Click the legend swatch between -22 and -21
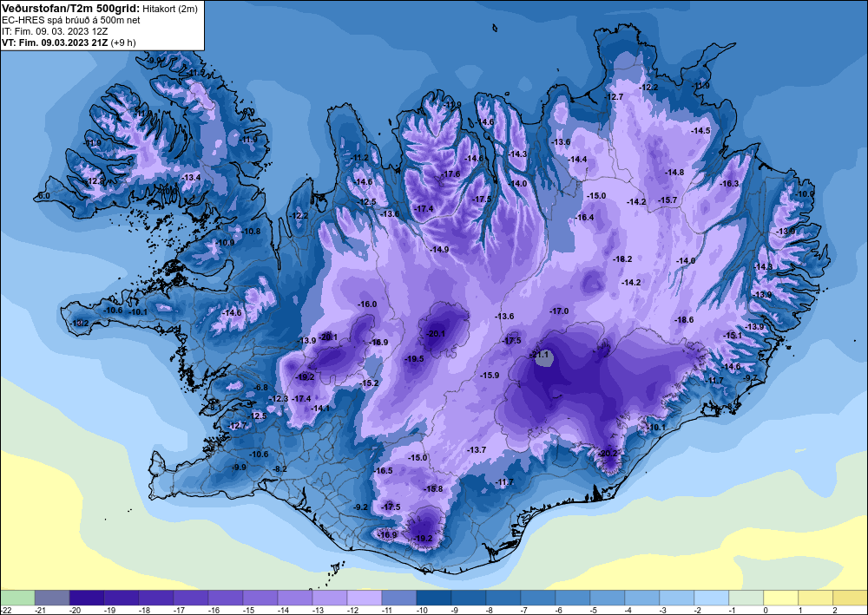Viewport: 868px width, 615px height. point(17,598)
